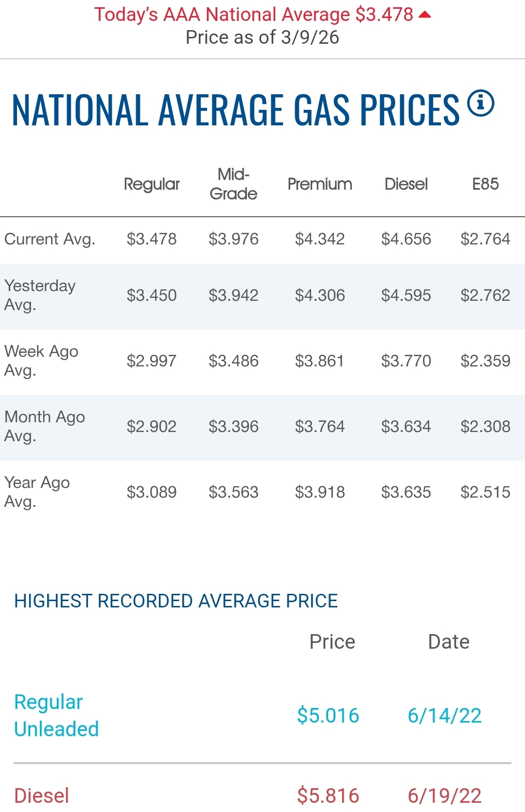The width and height of the screenshot is (525, 812).
Task: Click the Diesel column header
Action: pos(406,184)
